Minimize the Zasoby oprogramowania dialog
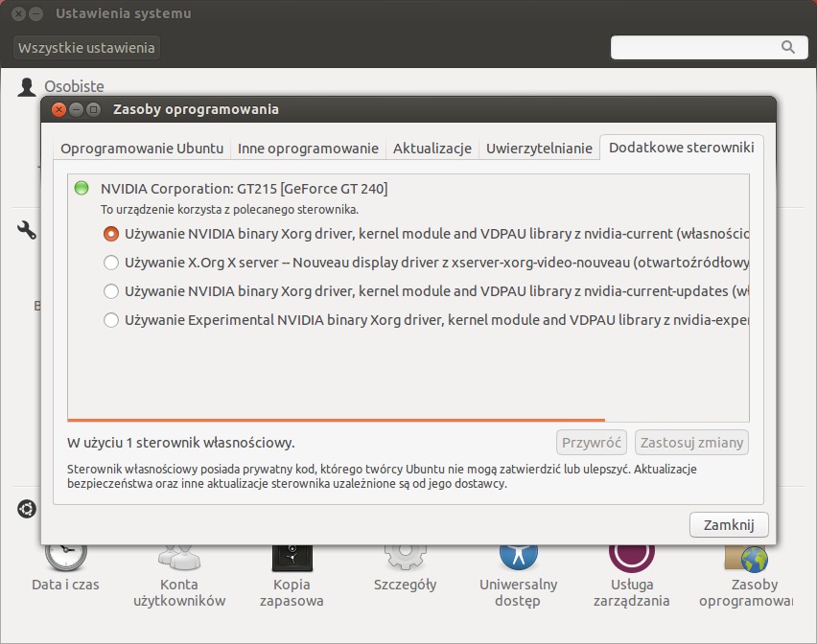Screen dimensions: 817x644 pos(76,109)
